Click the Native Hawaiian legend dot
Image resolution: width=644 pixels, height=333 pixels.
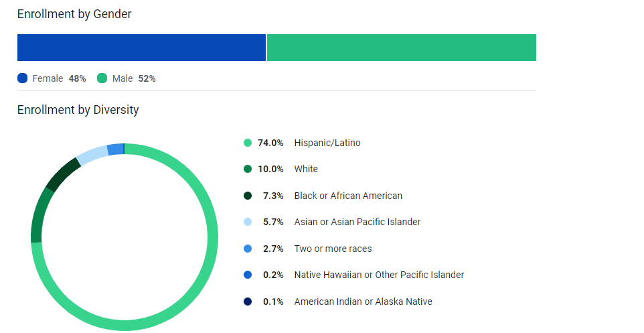(x=248, y=275)
